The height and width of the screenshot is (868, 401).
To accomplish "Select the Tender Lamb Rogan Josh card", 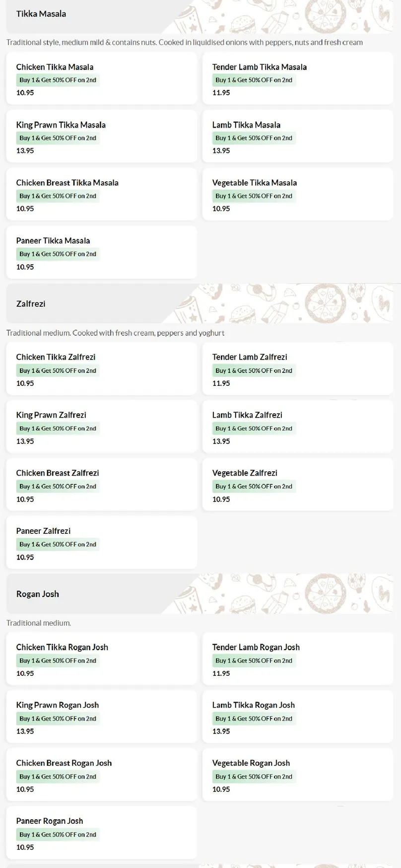I will pyautogui.click(x=297, y=658).
